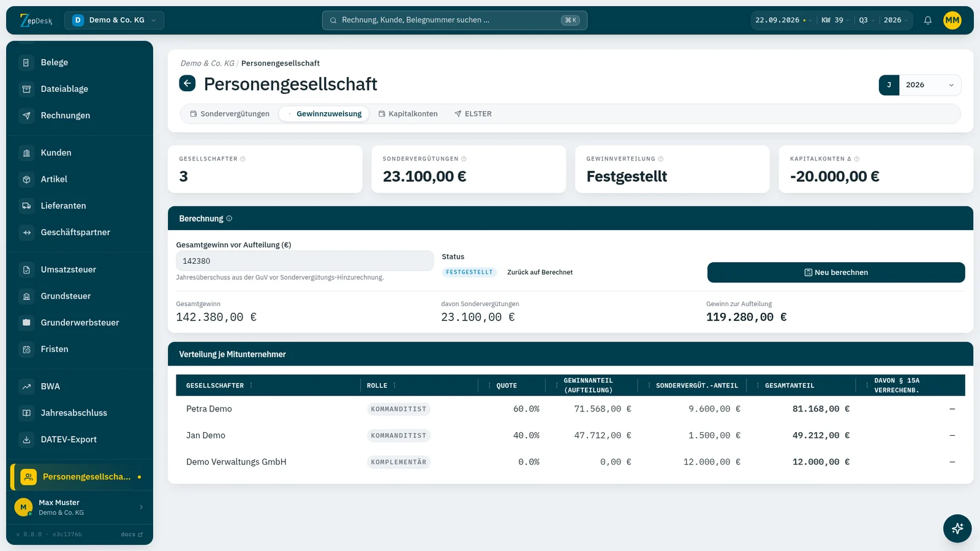Click Neu berechnen button
Viewport: 980px width, 551px height.
[836, 272]
